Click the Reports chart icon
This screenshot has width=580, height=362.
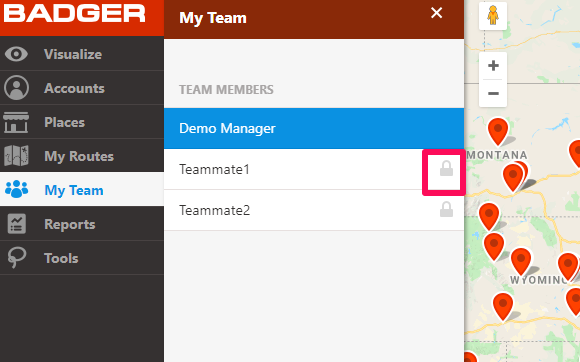pos(17,224)
